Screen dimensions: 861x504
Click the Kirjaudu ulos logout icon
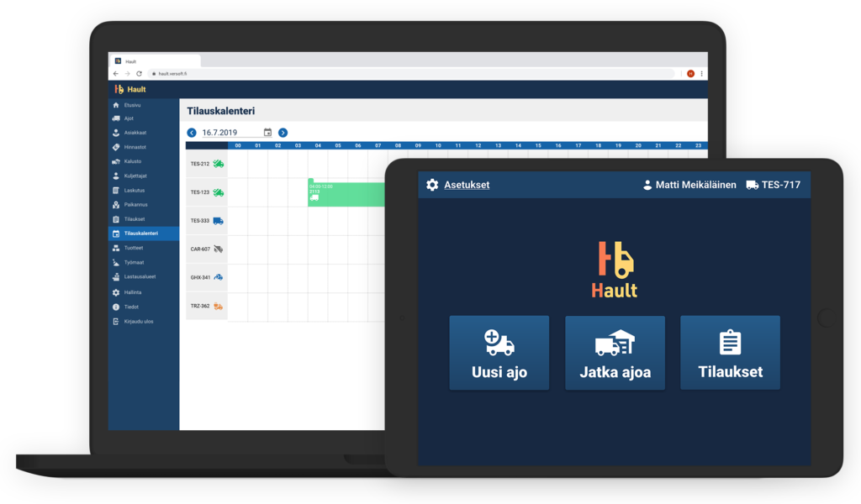[116, 322]
